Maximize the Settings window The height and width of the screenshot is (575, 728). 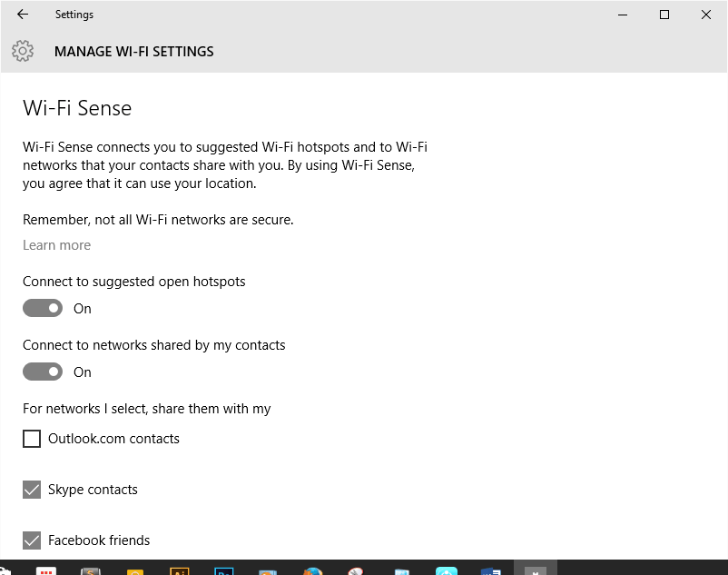pyautogui.click(x=664, y=15)
